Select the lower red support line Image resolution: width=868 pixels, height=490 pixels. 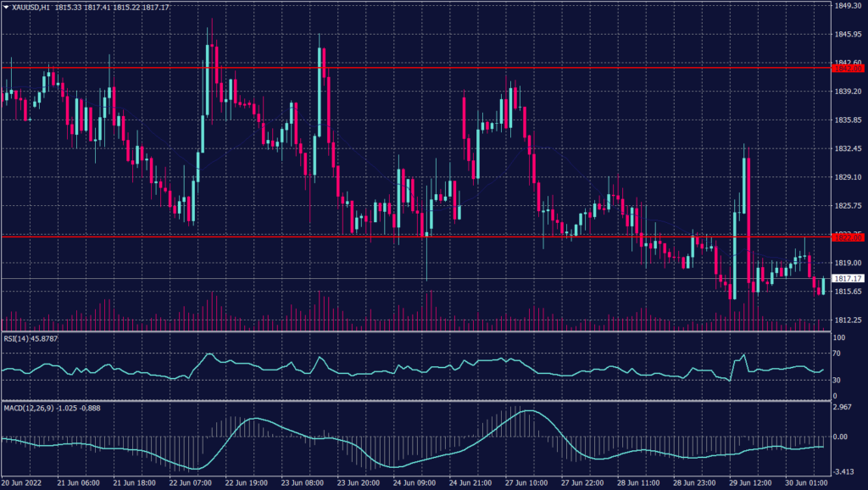[424, 238]
